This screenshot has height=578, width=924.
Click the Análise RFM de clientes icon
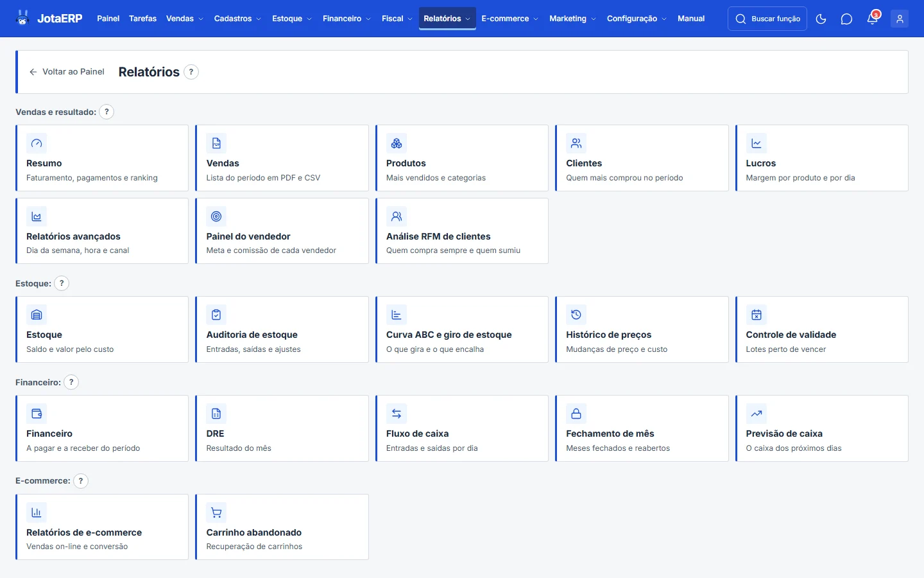click(x=397, y=216)
